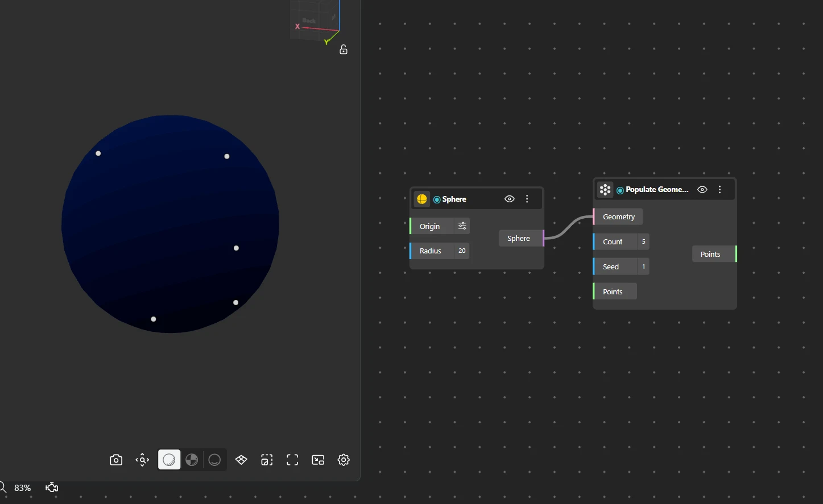Click the Radius value field showing 20

(x=462, y=251)
